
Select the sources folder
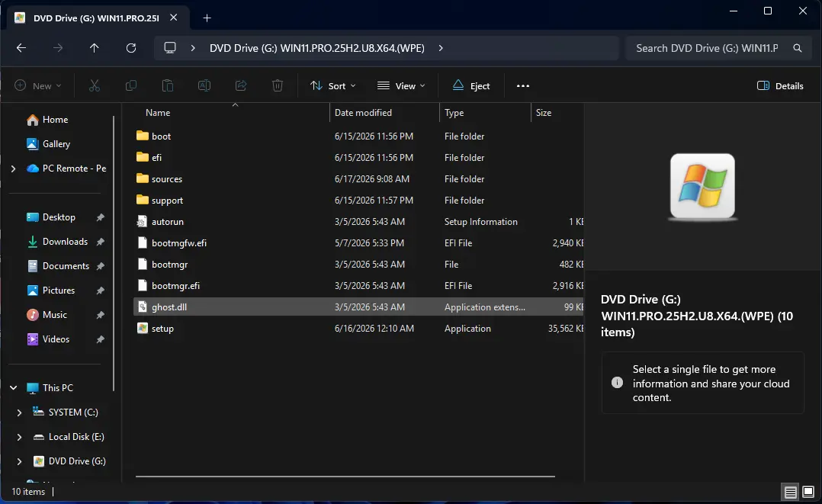click(x=358, y=179)
